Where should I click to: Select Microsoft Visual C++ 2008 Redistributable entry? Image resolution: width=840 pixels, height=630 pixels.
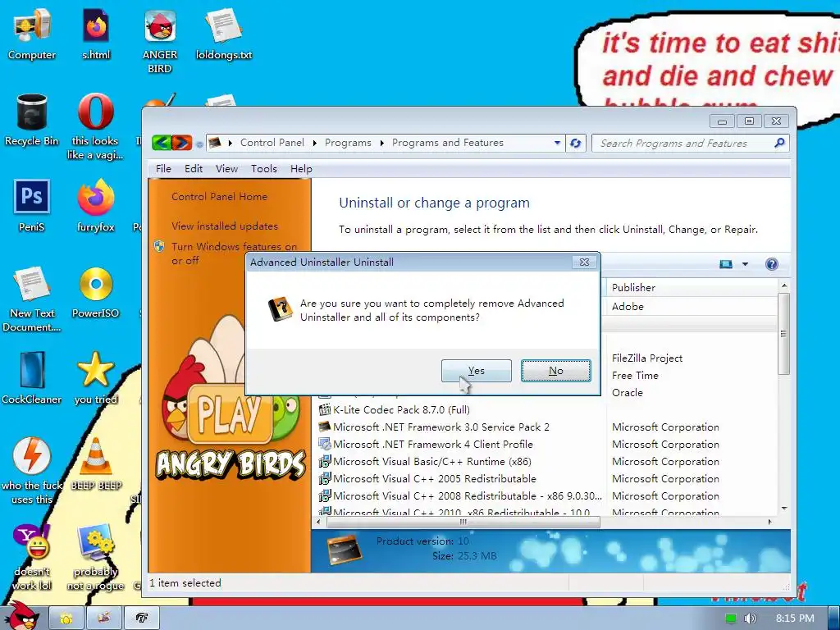click(x=467, y=495)
